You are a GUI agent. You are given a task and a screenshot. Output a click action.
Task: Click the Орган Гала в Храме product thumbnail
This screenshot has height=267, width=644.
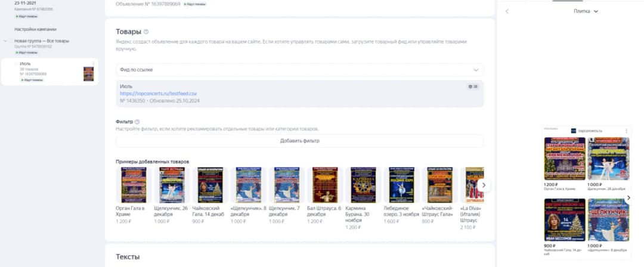click(x=134, y=185)
